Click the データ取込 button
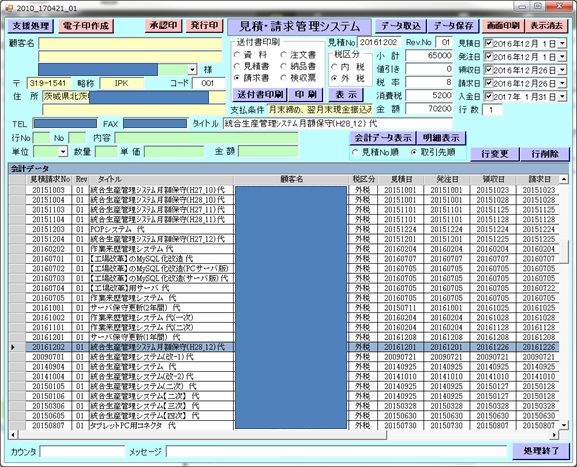The image size is (577, 467). (401, 26)
